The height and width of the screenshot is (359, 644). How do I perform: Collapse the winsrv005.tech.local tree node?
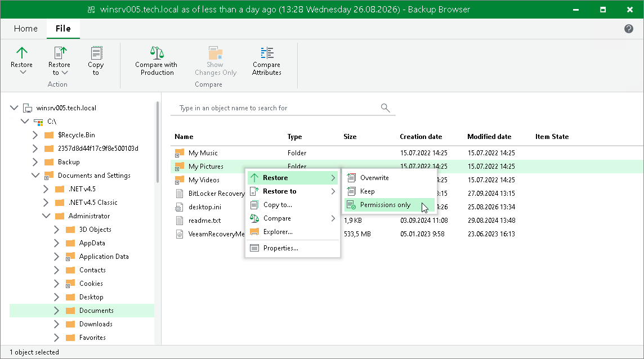[x=14, y=107]
